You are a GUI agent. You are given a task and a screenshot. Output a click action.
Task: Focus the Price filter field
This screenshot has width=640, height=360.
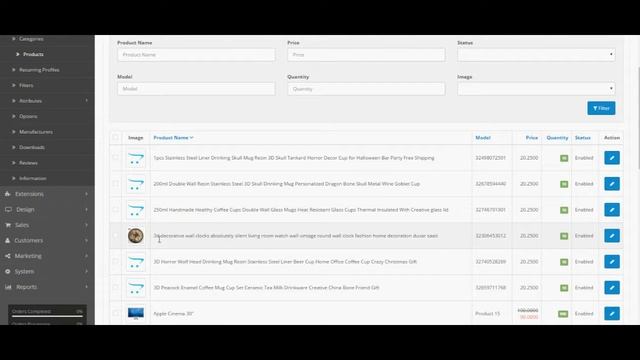(x=366, y=55)
